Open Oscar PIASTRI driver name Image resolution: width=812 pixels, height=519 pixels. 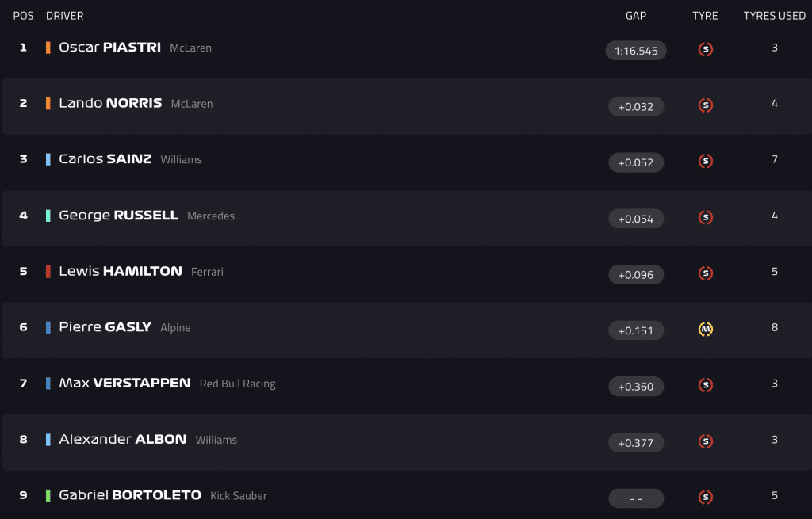pyautogui.click(x=109, y=47)
